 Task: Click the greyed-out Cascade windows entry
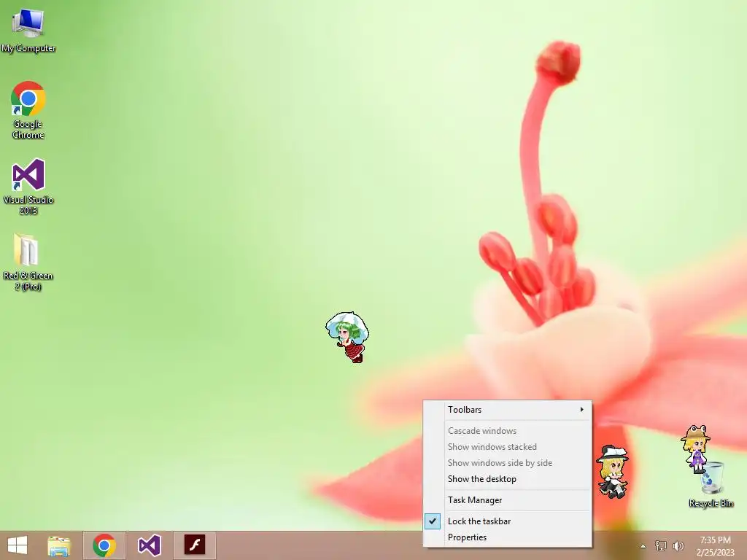point(508,430)
